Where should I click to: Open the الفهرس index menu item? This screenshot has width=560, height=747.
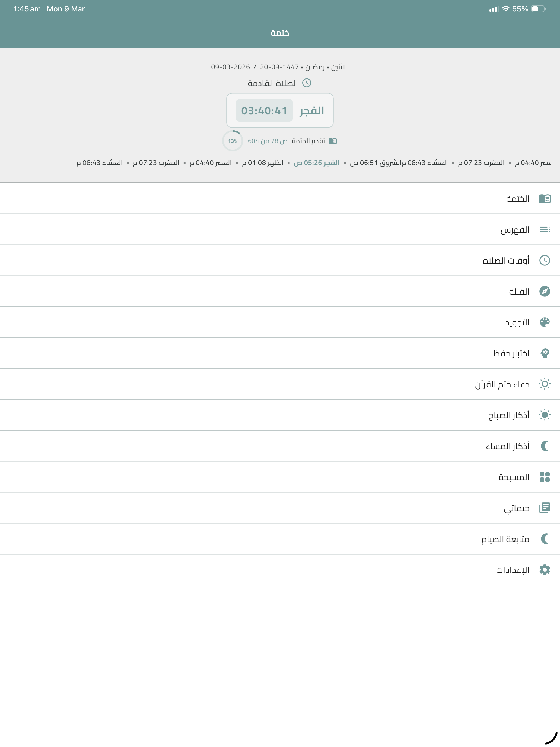tap(280, 230)
